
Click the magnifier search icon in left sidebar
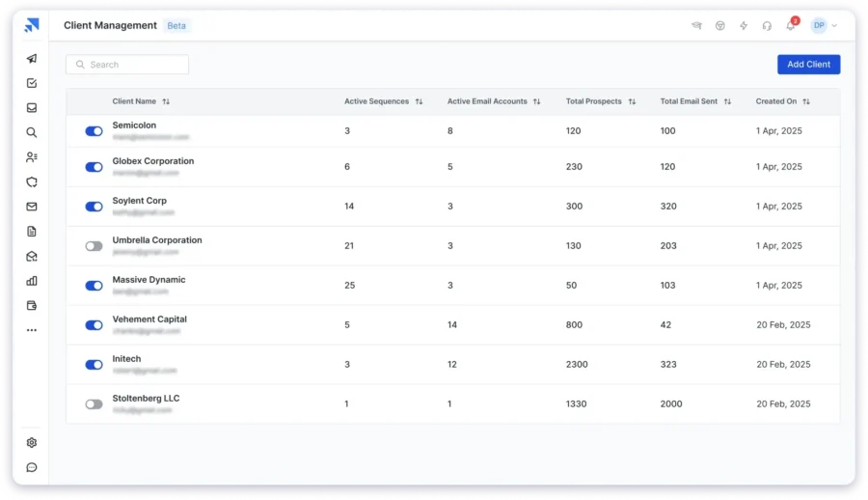click(x=32, y=133)
